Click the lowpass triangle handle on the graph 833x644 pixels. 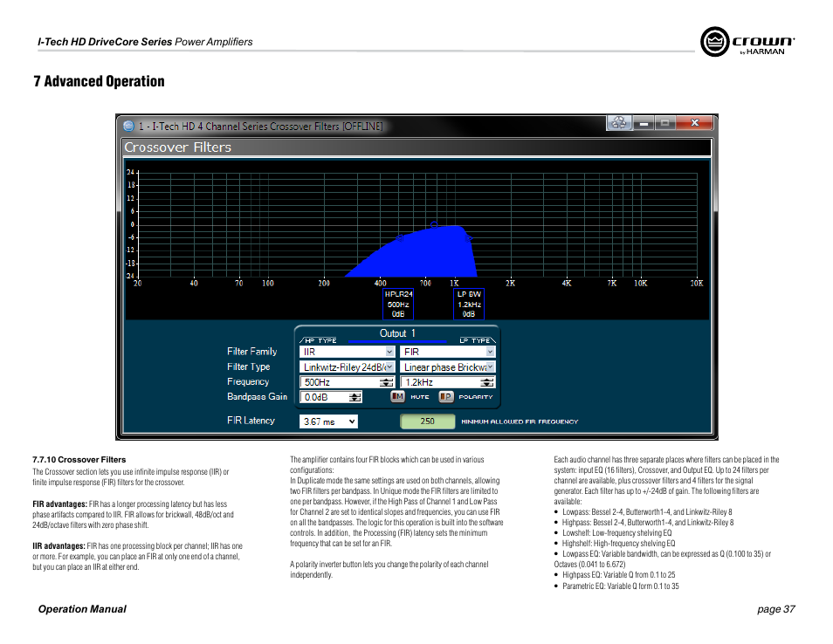click(469, 238)
